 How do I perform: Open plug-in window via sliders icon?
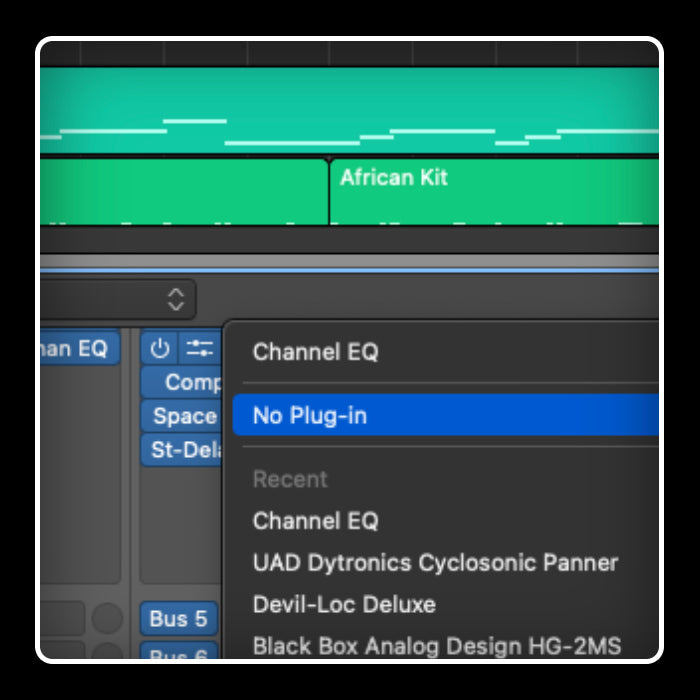(x=200, y=349)
